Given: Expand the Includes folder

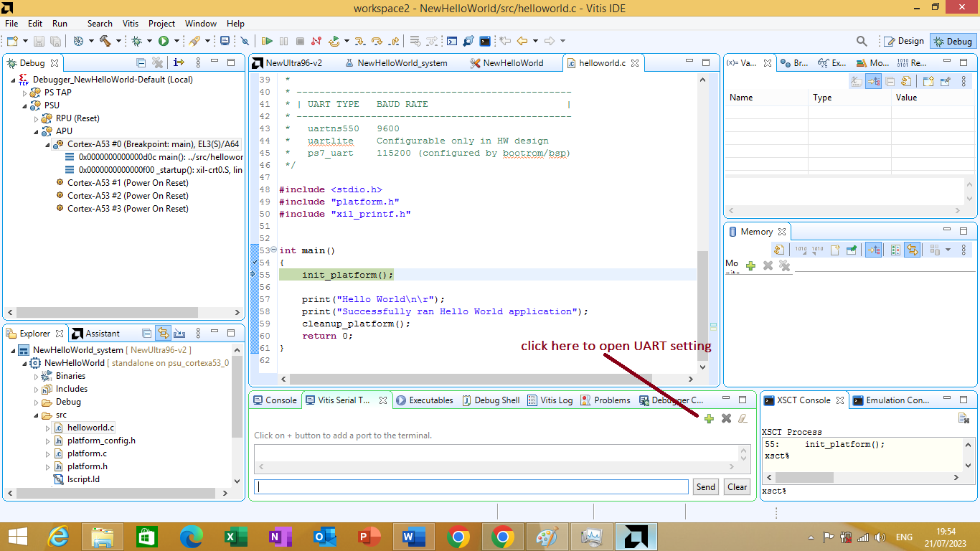Looking at the screenshot, I should [x=36, y=389].
